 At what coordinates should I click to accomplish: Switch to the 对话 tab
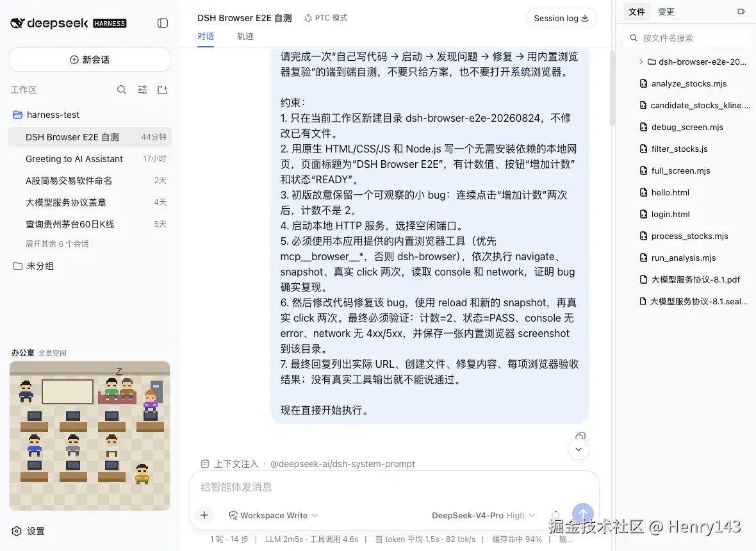coord(206,36)
